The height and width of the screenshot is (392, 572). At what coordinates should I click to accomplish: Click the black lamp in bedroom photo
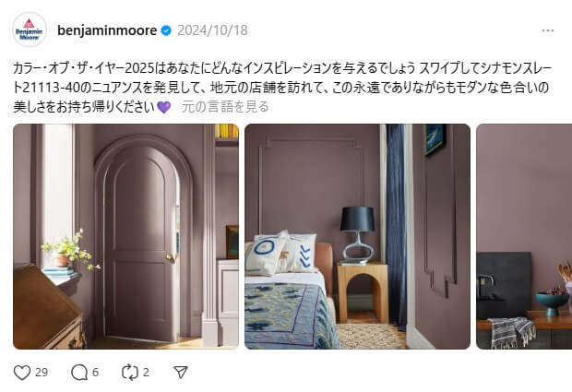coord(358,233)
